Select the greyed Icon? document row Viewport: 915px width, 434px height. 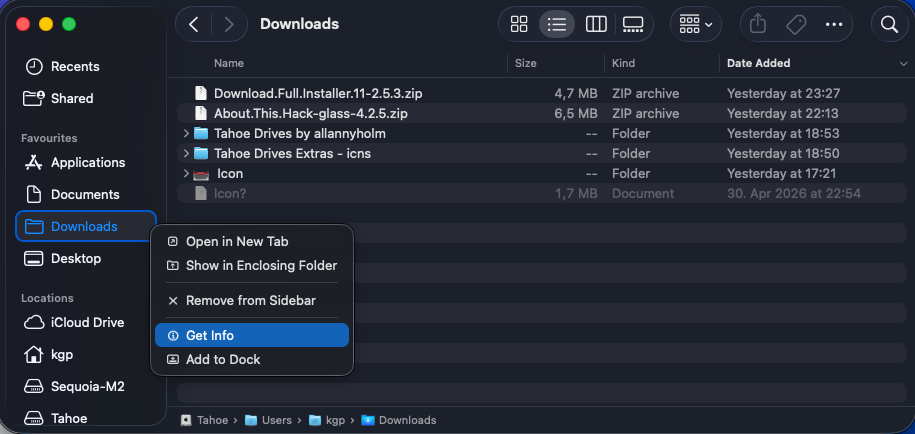click(542, 193)
